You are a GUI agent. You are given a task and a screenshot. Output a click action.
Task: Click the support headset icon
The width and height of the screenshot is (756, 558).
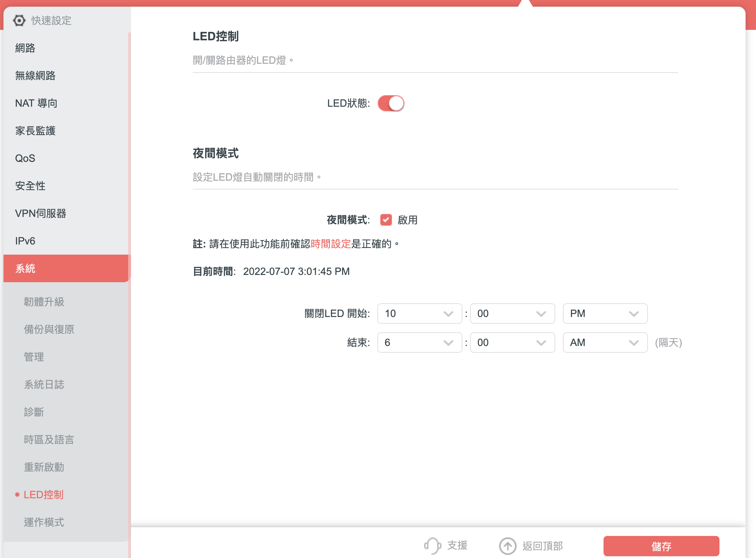[x=432, y=546]
